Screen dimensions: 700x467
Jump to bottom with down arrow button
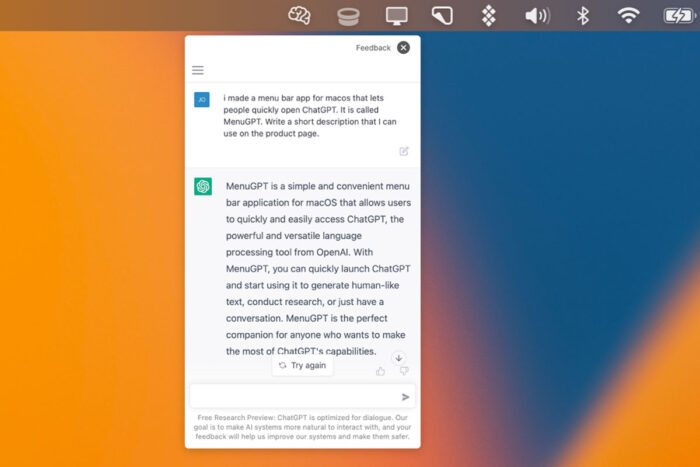tap(399, 358)
